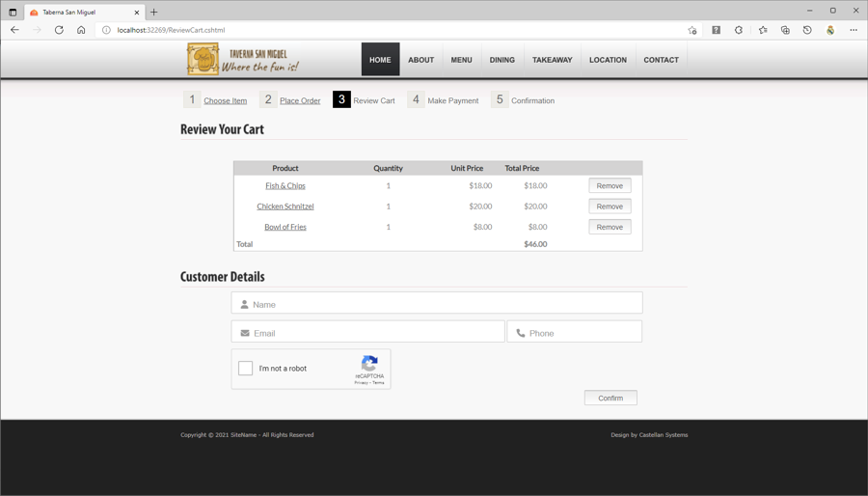Close the Taberna San Miguel tab

137,12
